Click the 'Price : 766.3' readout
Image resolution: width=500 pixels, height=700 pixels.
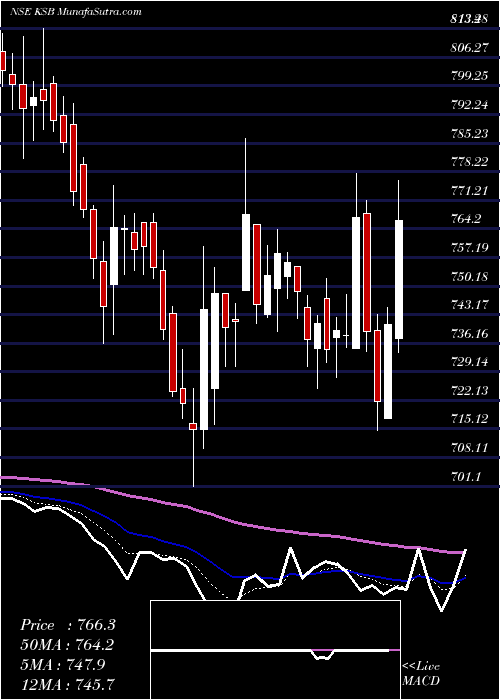click(68, 625)
